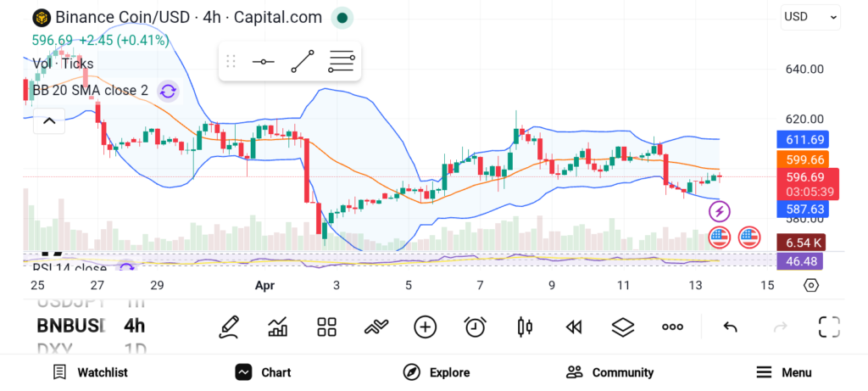Toggle the green market status dot
868x391 pixels.
[342, 17]
